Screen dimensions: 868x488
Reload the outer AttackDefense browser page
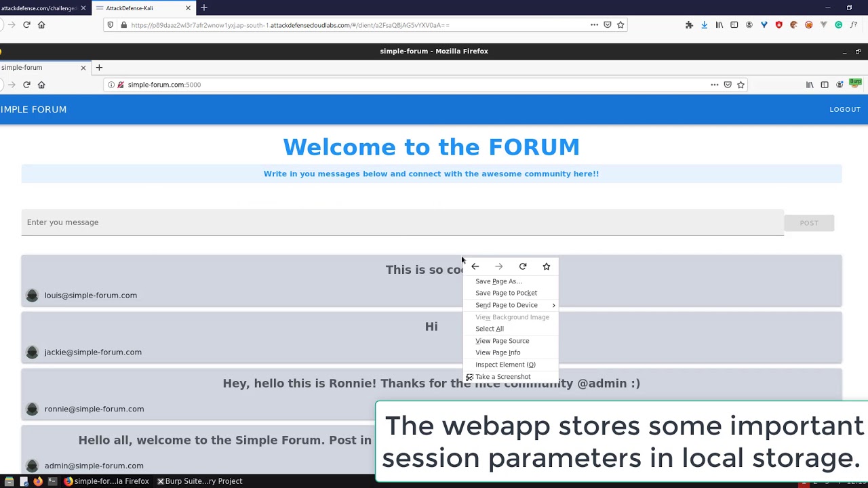pos(26,25)
